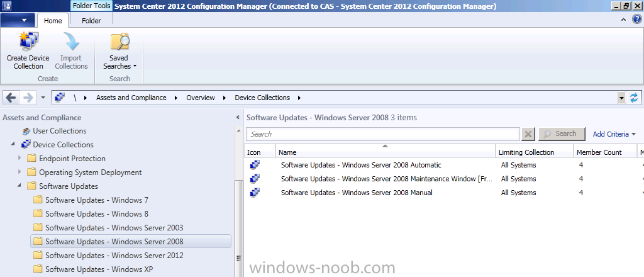644x277 pixels.
Task: Sort by the Member Count column header
Action: click(605, 152)
